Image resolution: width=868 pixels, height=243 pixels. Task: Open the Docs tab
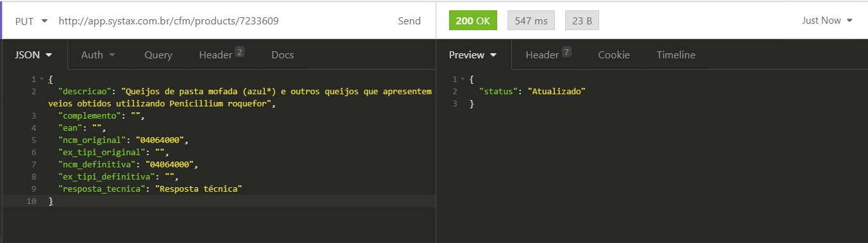click(x=282, y=55)
